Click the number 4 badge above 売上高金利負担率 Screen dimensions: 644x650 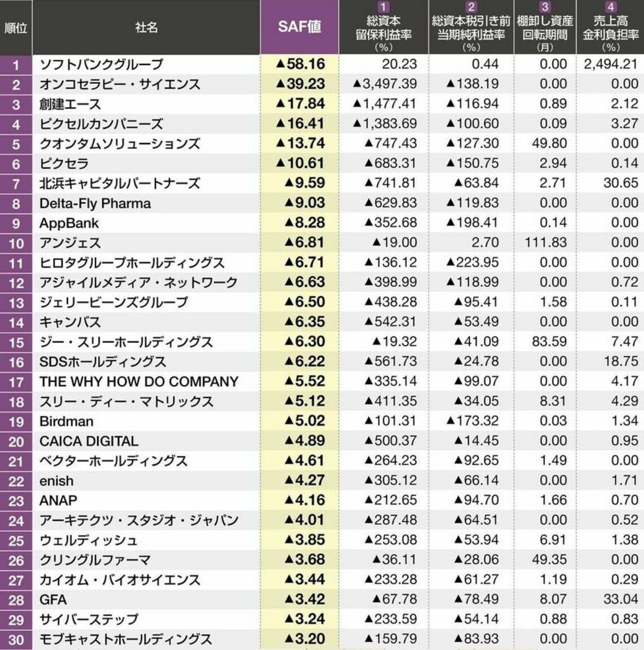point(610,7)
